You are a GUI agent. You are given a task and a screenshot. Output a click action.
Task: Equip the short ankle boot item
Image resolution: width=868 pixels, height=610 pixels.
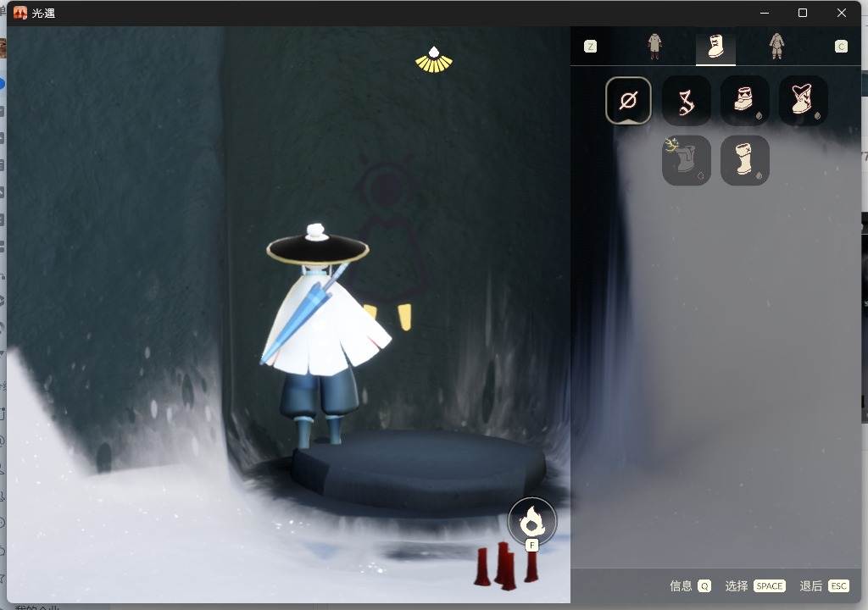click(744, 101)
